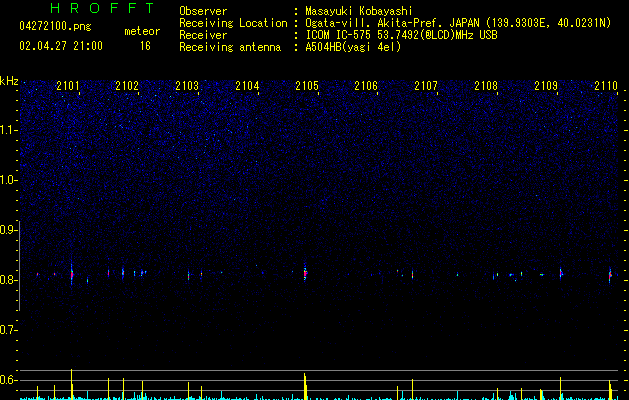Screen dimensions: 629x400
Task: Click the yellow power spike at 2105
Action: tap(305, 386)
